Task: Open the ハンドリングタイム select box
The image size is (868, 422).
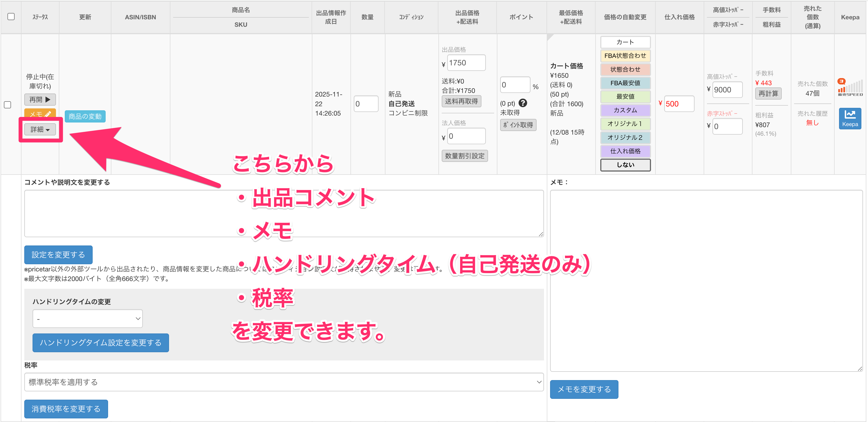Action: [x=88, y=319]
